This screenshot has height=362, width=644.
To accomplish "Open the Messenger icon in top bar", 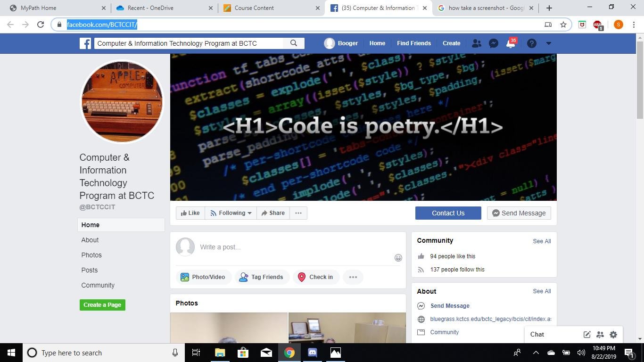I will (x=494, y=43).
